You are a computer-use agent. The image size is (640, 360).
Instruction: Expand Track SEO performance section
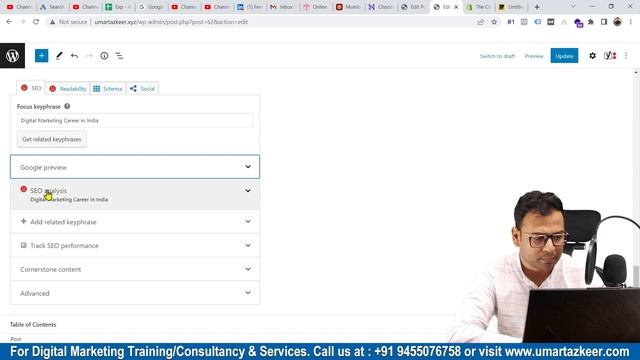click(x=135, y=245)
